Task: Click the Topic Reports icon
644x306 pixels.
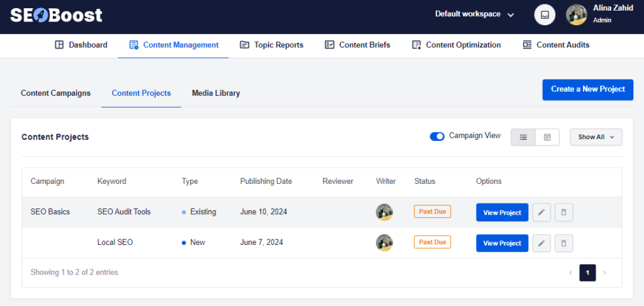Action: (245, 45)
